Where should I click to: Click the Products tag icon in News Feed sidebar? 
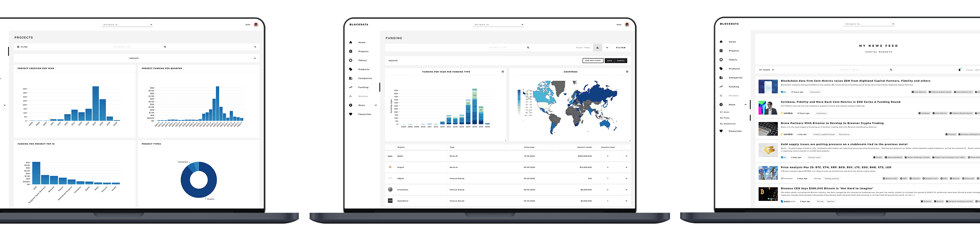pyautogui.click(x=721, y=69)
